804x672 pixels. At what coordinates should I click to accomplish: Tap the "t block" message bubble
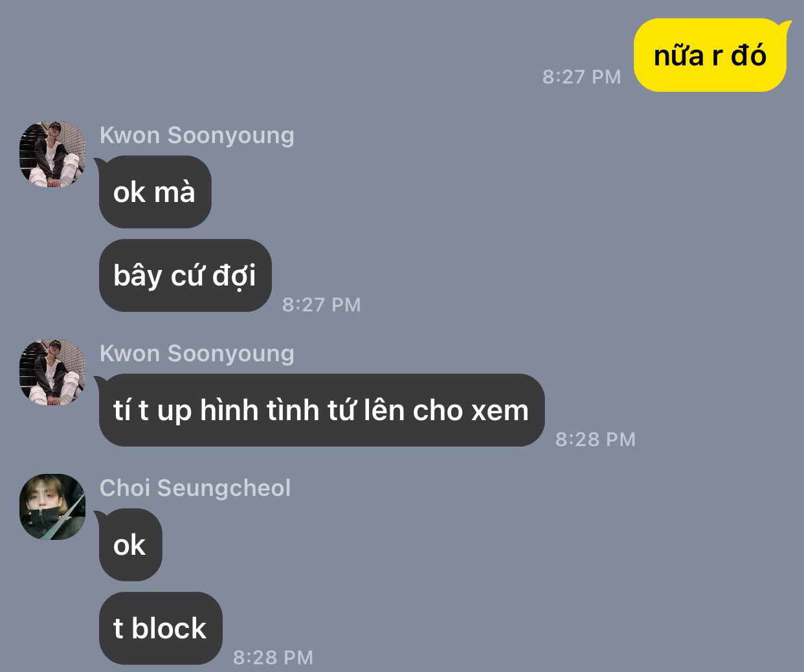coord(161,628)
